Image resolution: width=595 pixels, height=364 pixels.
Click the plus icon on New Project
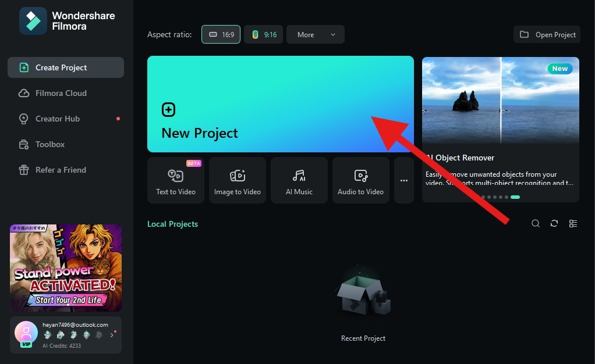(168, 109)
